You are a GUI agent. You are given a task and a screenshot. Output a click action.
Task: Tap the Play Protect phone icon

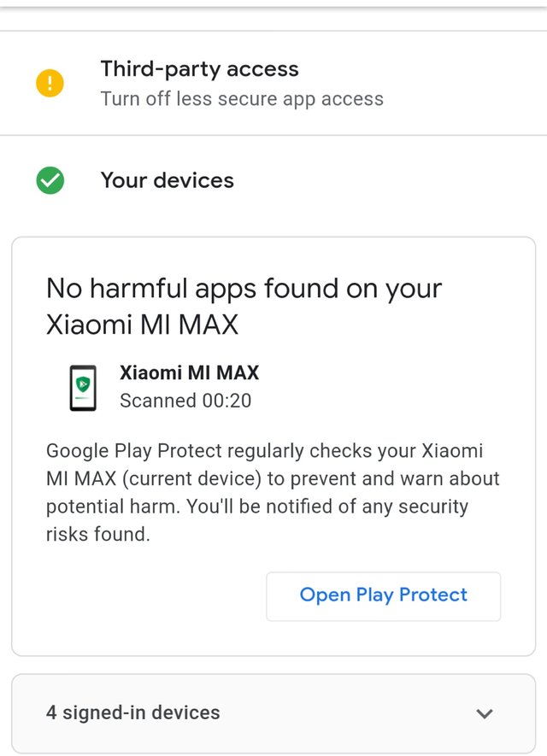(83, 387)
